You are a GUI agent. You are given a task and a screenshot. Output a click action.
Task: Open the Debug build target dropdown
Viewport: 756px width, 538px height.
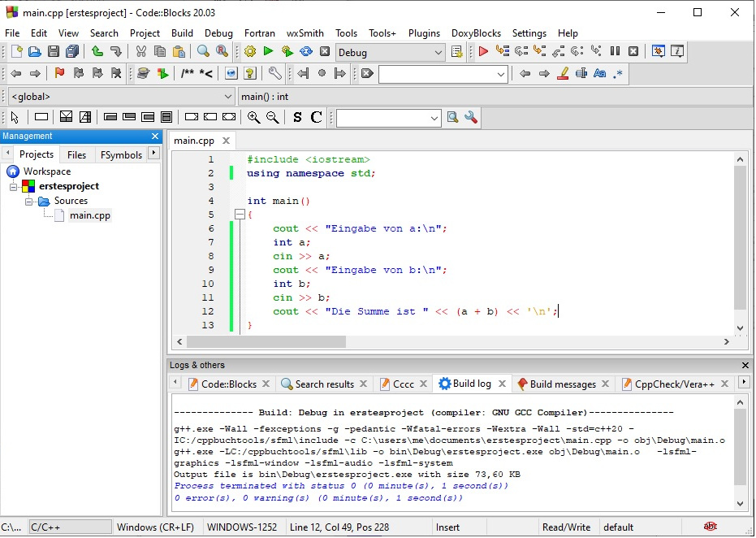437,51
